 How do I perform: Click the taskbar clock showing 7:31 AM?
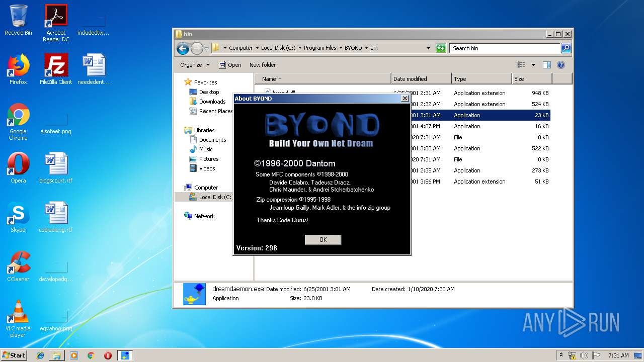618,355
